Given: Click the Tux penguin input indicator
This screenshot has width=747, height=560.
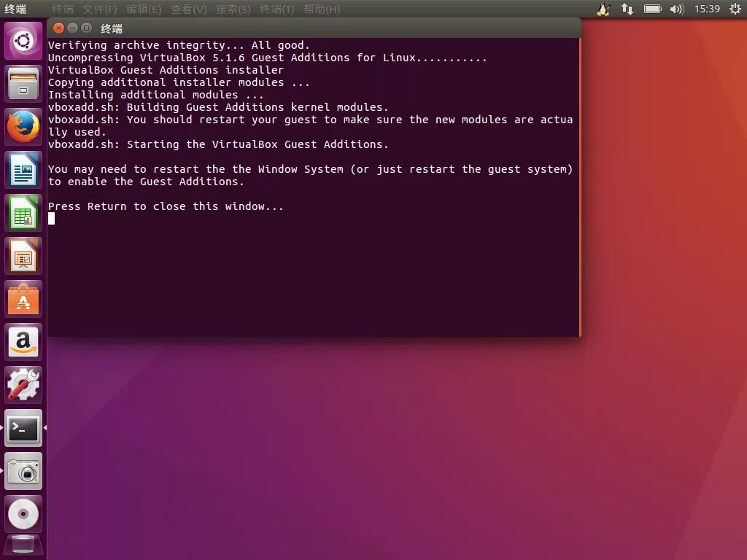Looking at the screenshot, I should click(x=603, y=9).
